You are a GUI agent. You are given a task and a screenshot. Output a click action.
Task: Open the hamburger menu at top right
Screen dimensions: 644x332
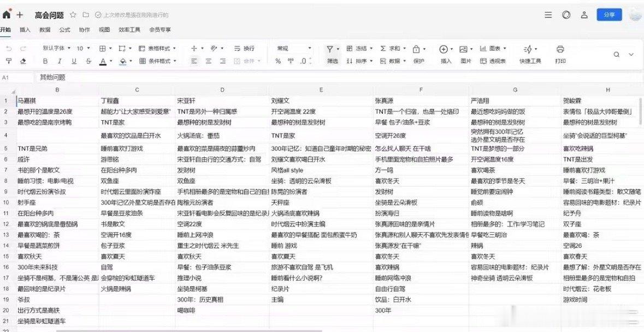548,15
